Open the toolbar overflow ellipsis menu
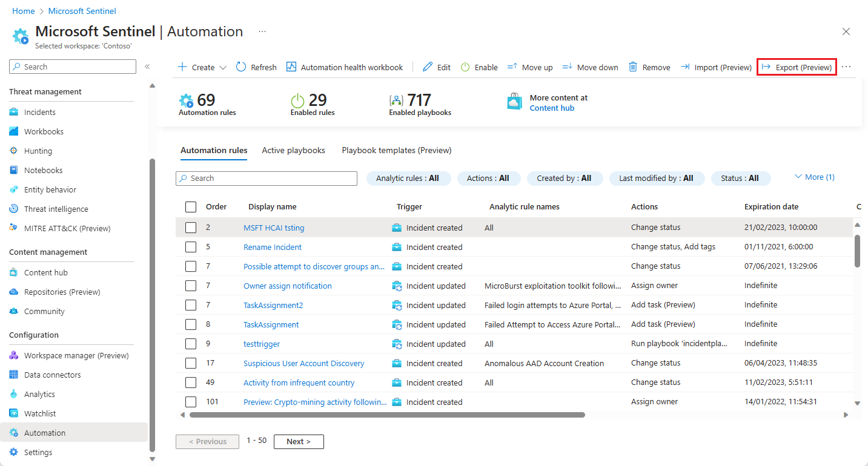The image size is (868, 466). tap(846, 67)
